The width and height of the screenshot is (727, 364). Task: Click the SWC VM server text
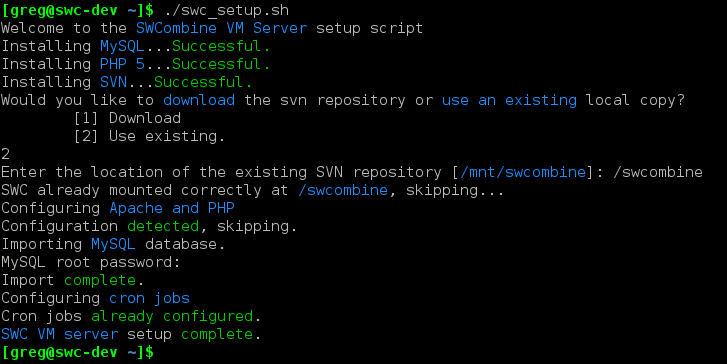coord(59,334)
